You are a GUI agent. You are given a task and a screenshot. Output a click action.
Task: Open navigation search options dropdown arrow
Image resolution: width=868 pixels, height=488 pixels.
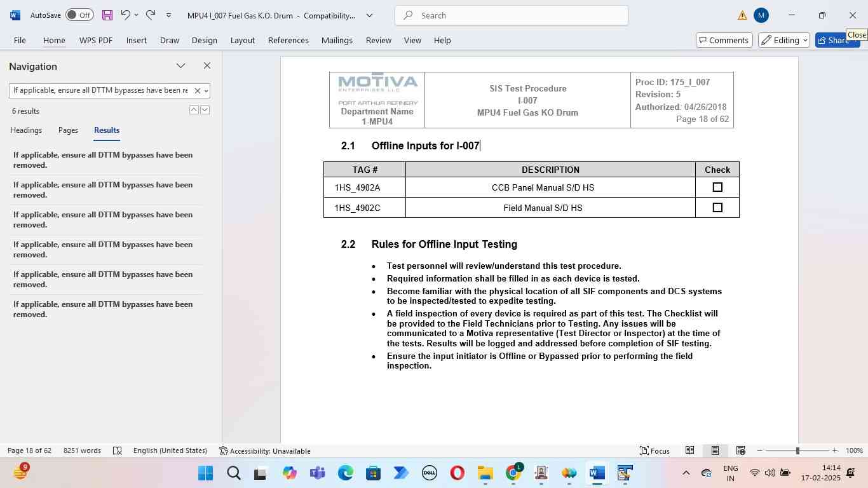[x=206, y=91]
